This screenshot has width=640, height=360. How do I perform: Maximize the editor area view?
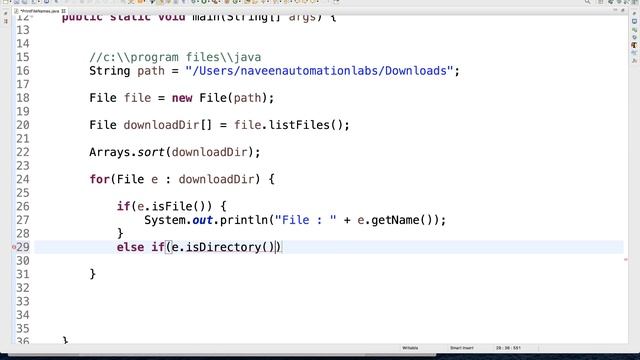coord(623,11)
